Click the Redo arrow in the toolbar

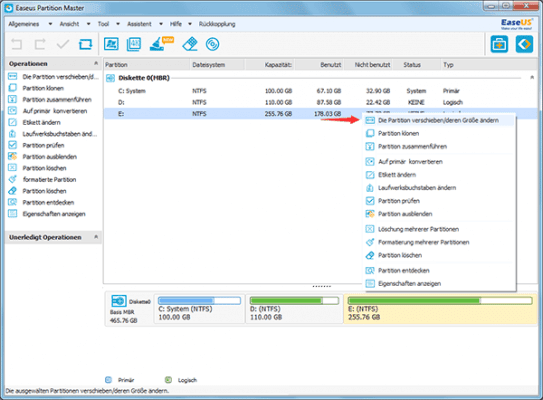pyautogui.click(x=40, y=44)
